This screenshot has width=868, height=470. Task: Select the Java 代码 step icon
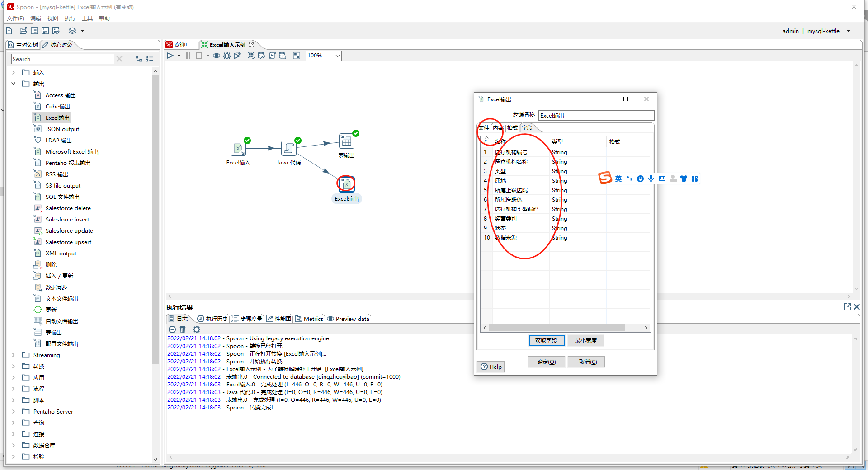[288, 148]
